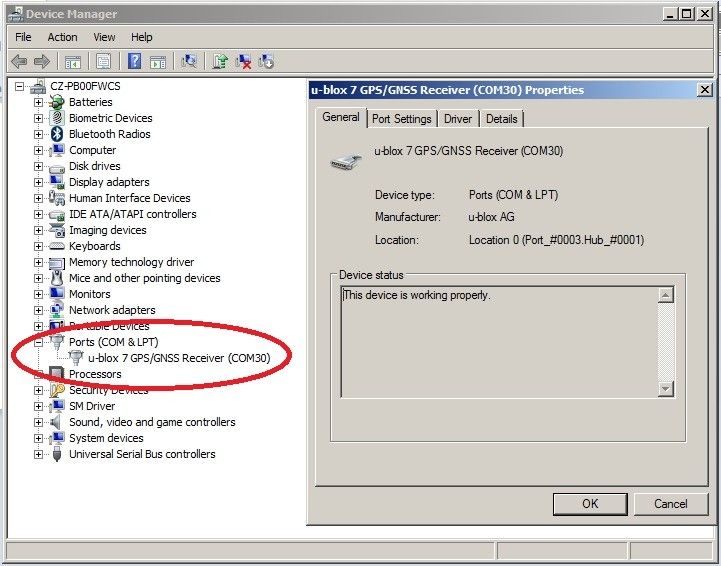The image size is (721, 566).
Task: Expand the IDE ATA/ATAPI controllers node
Action: pyautogui.click(x=39, y=214)
